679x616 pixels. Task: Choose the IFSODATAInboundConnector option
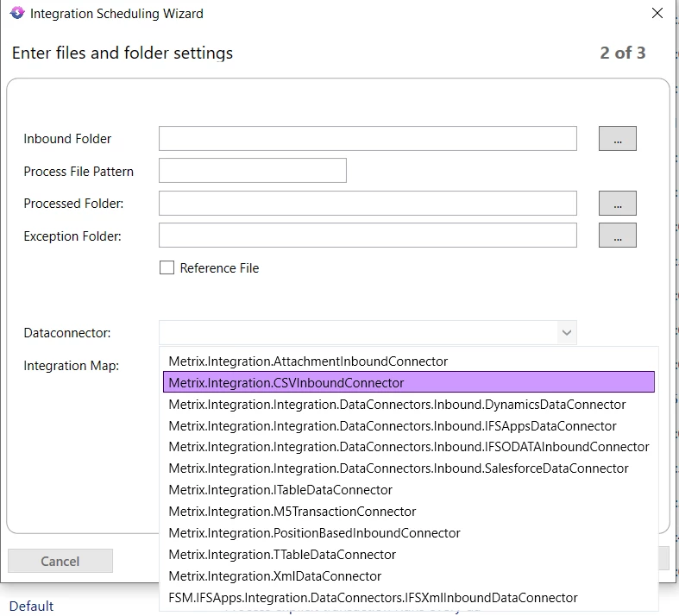point(408,447)
